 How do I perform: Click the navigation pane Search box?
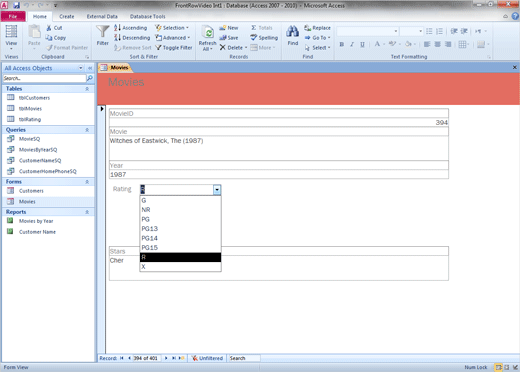click(x=44, y=78)
